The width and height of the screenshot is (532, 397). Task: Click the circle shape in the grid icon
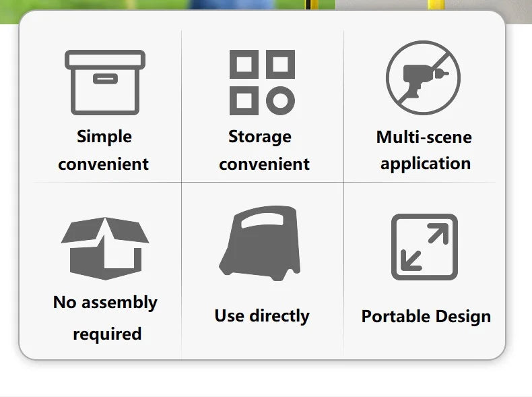(x=280, y=101)
